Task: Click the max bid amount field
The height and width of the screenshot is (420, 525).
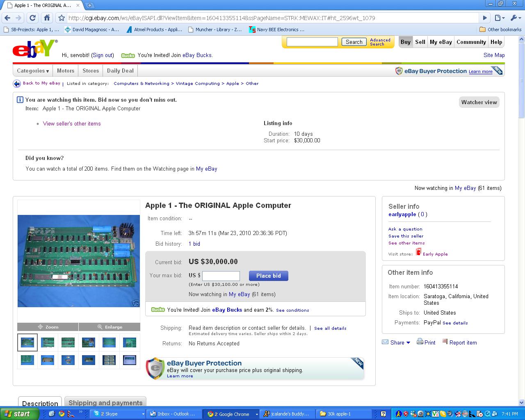Action: (x=221, y=276)
